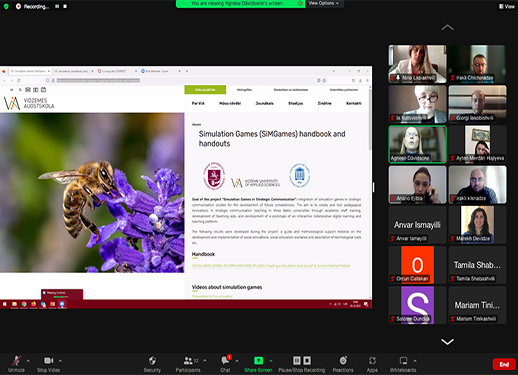Click Share Screen button
Screen dimensions: 518x375
point(258,364)
